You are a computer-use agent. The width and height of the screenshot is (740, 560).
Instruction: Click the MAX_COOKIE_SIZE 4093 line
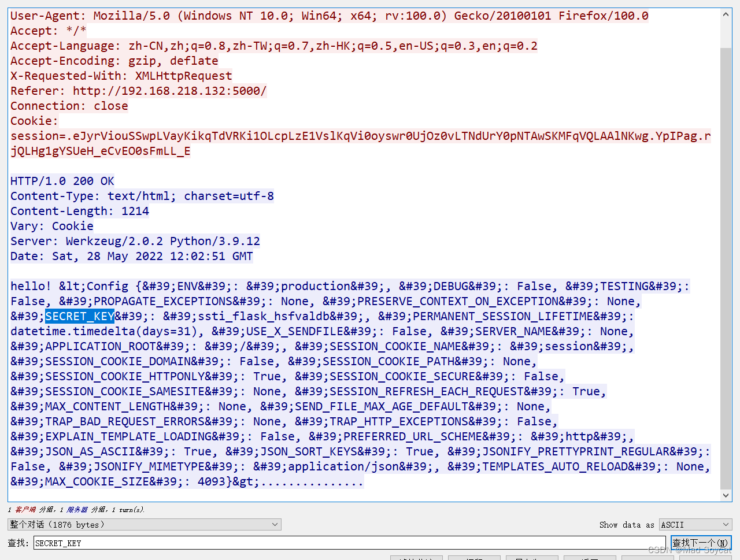(187, 481)
